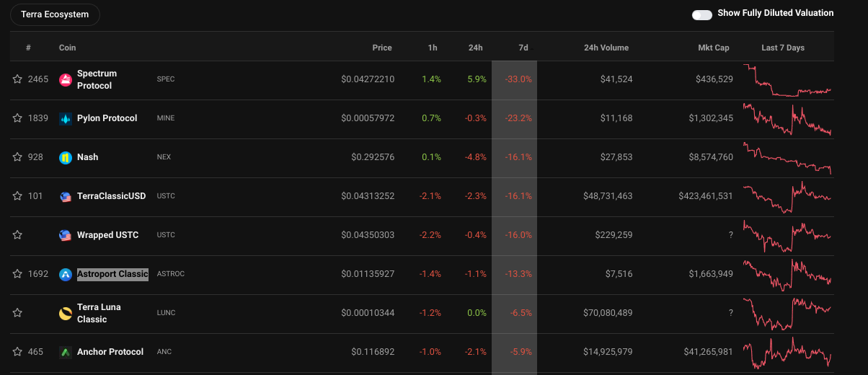Screen dimensions: 868x375
Task: Open Astroport Classic 7-day sparkline chart
Action: pos(788,275)
